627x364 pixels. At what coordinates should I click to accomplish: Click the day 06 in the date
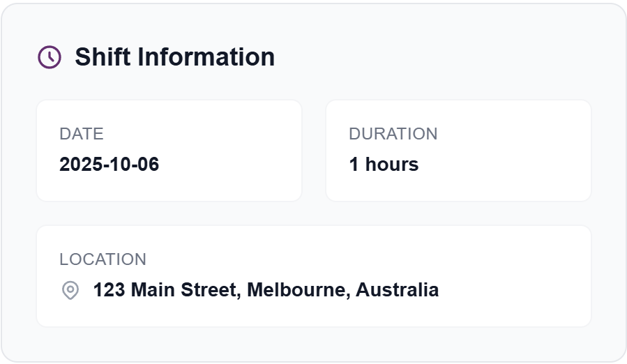coord(149,165)
